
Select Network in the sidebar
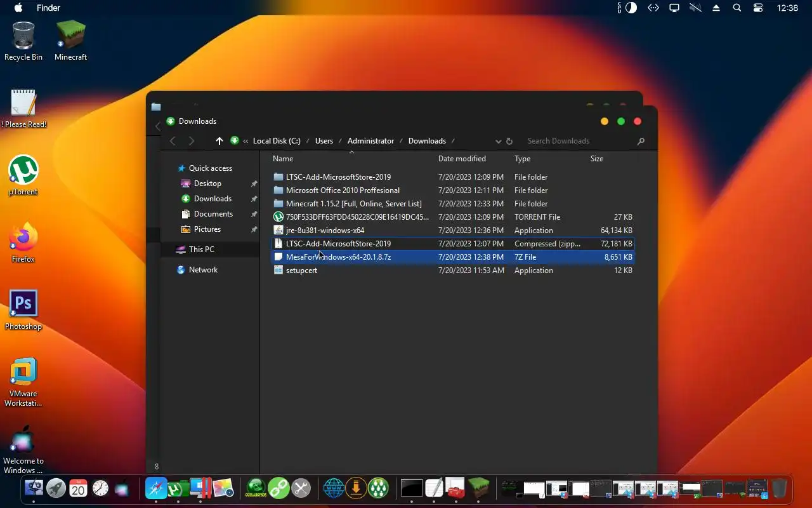203,270
